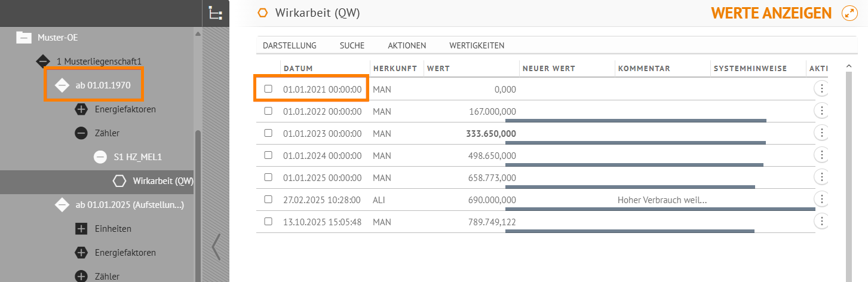This screenshot has height=282, width=868.
Task: Expand Energiefaktoren under ab 01.01.1970
Action: coord(81,109)
